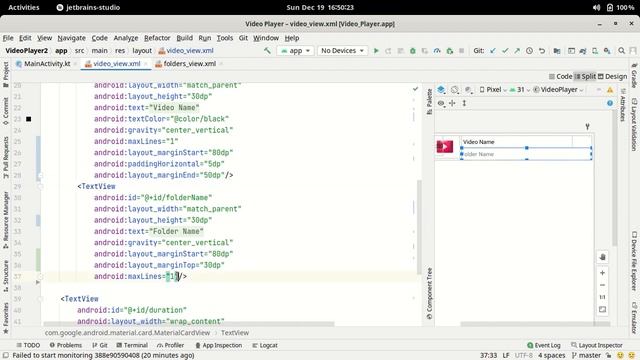This screenshot has height=360, width=640.
Task: Open the Terminal tool window
Action: click(132, 345)
